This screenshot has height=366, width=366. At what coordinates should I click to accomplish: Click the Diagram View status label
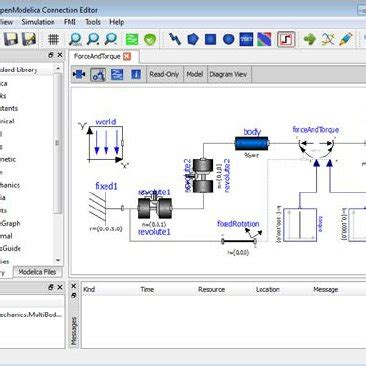[228, 74]
